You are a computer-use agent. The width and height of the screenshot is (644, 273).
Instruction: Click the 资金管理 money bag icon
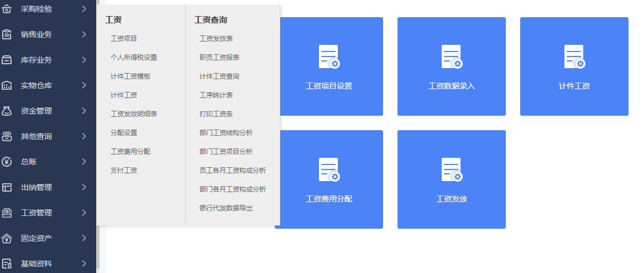pos(6,111)
